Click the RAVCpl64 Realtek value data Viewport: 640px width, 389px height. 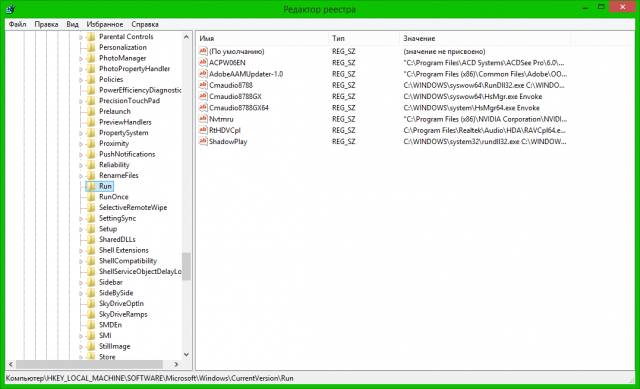click(x=484, y=130)
